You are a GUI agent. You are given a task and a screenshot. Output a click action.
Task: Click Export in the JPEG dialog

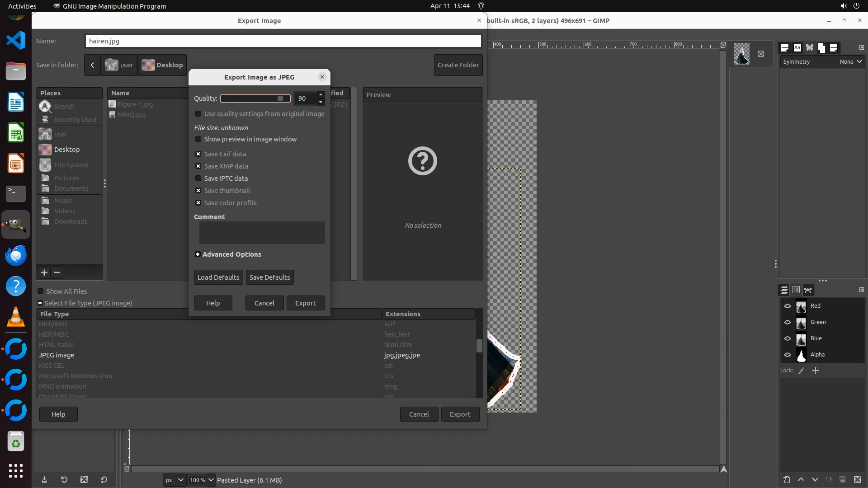point(305,303)
